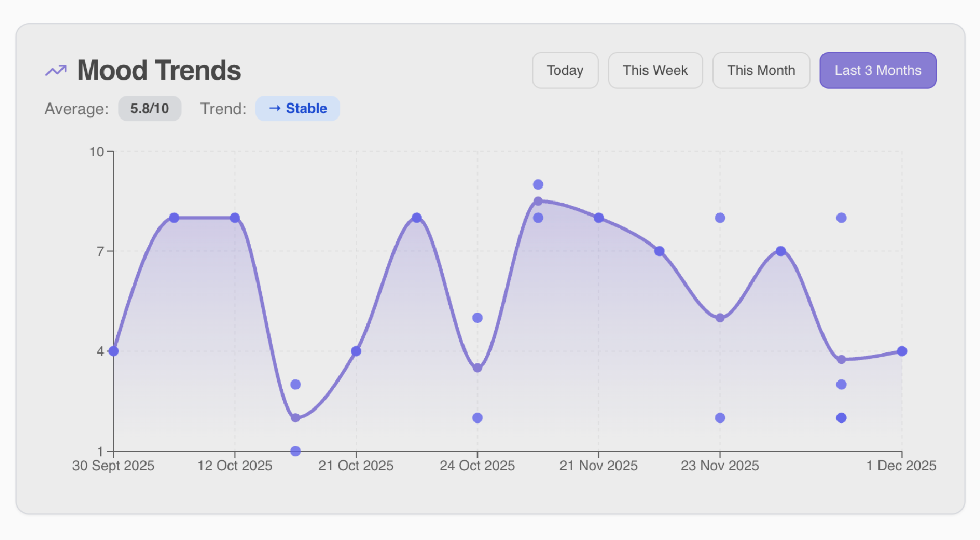Select the Last 3 Months range
This screenshot has height=540, width=980.
click(878, 70)
